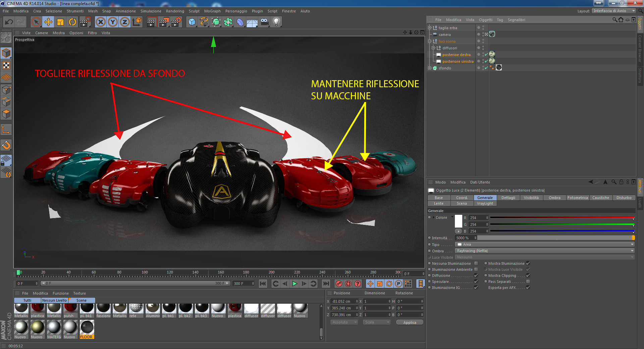Enable the Axis mode tool
The image size is (644, 349).
[x=6, y=130]
